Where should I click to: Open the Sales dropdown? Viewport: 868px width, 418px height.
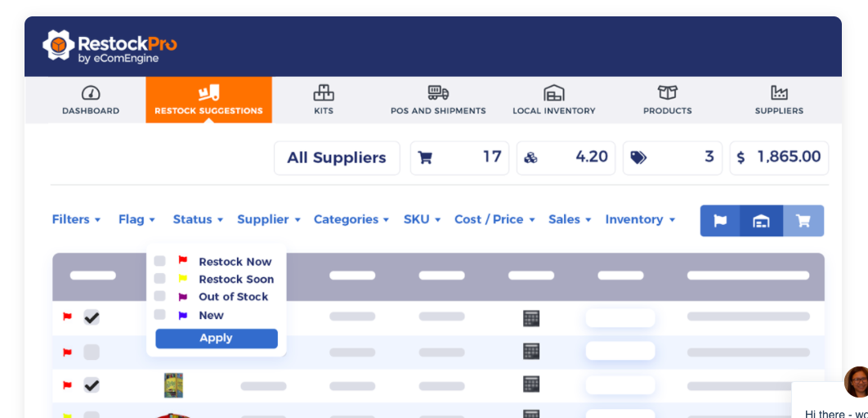click(x=570, y=219)
